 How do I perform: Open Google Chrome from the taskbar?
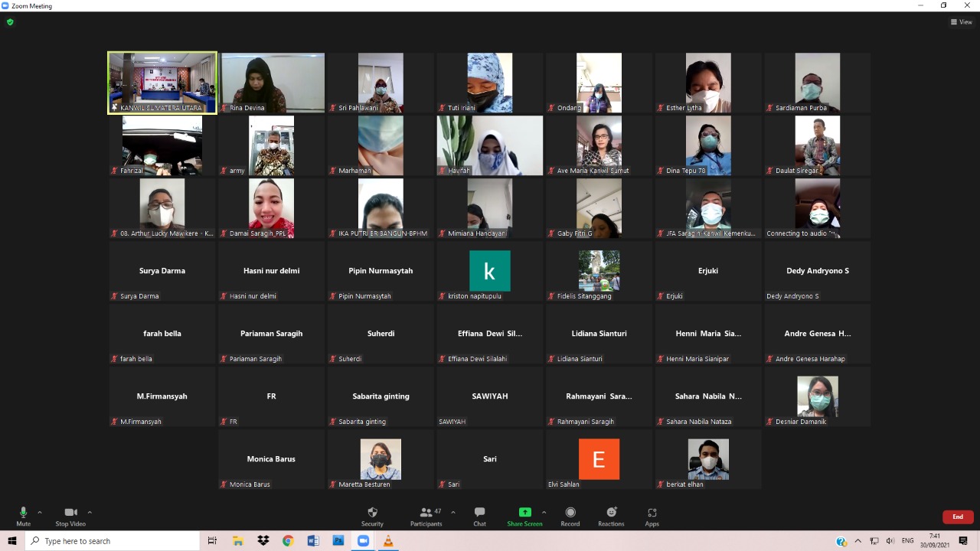click(x=288, y=541)
